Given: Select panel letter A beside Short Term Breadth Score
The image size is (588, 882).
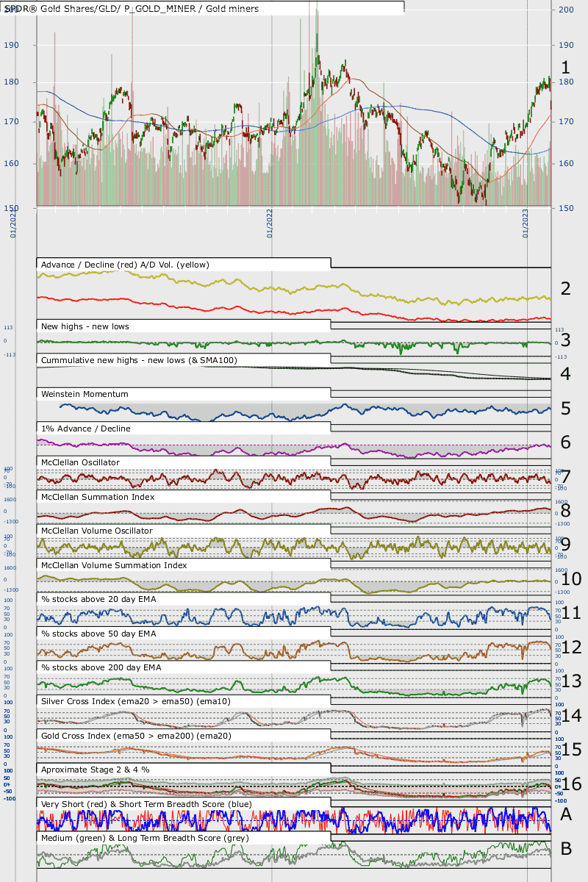Looking at the screenshot, I should pyautogui.click(x=566, y=814).
